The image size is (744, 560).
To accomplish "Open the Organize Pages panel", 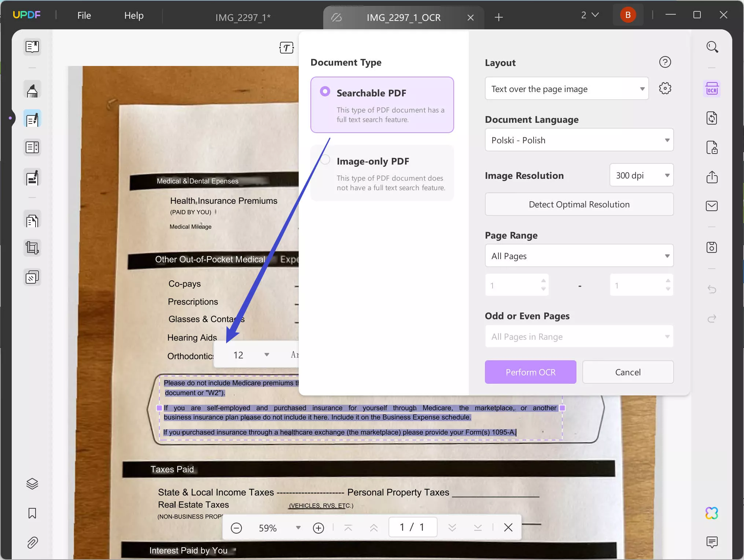I will tap(32, 220).
